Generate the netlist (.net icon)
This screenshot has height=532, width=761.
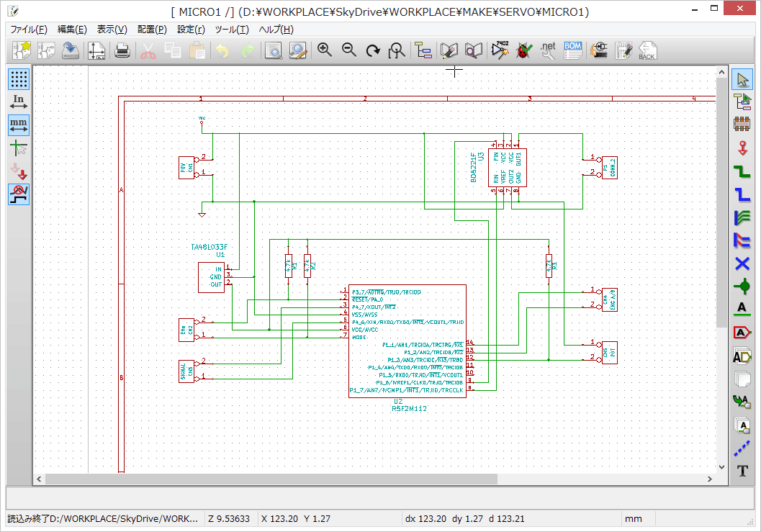(x=548, y=50)
